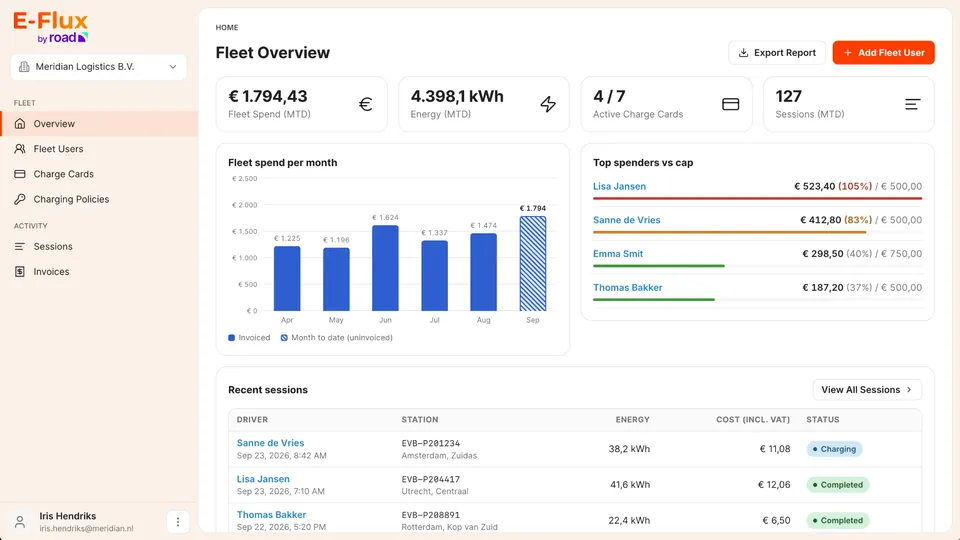The image size is (960, 540).
Task: Click the card icon on Active Charge Cards
Action: click(730, 104)
